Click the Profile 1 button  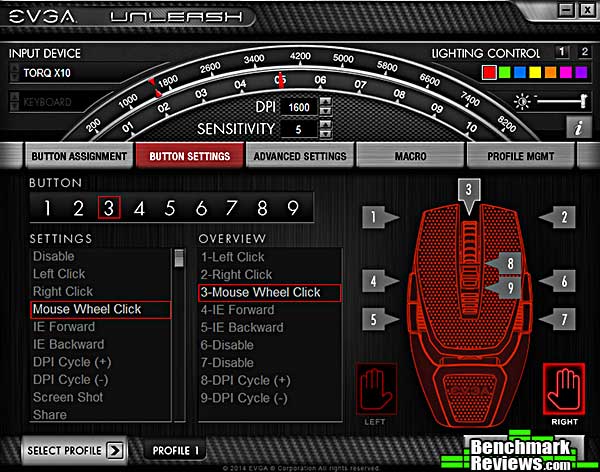[177, 451]
